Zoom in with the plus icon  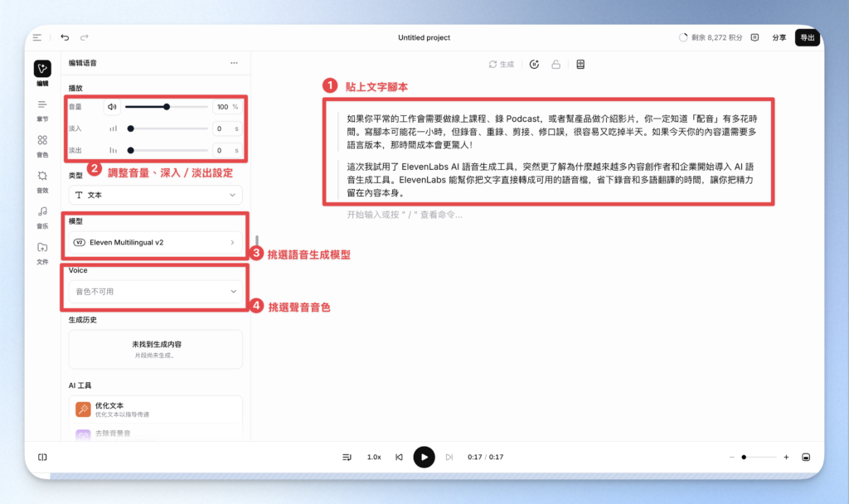pyautogui.click(x=786, y=457)
